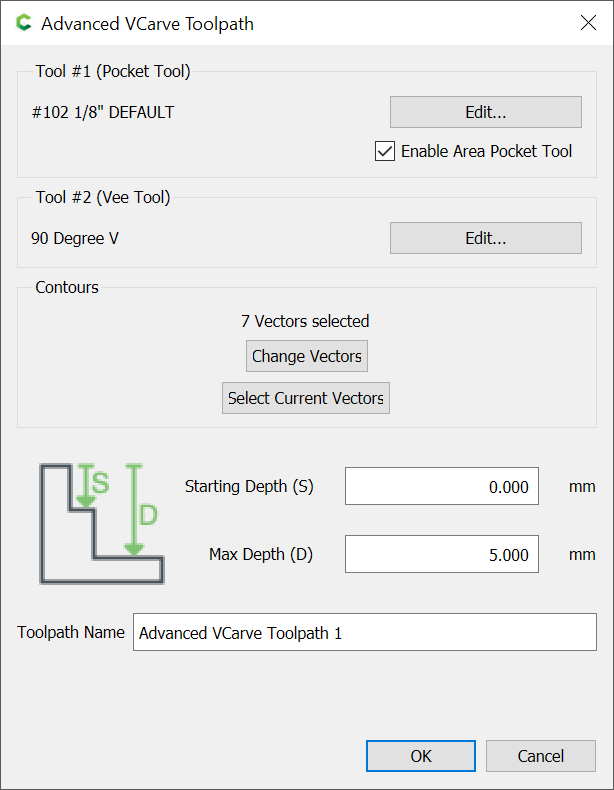Click the Change Vectors button
Image resolution: width=614 pixels, height=790 pixels.
(x=307, y=356)
